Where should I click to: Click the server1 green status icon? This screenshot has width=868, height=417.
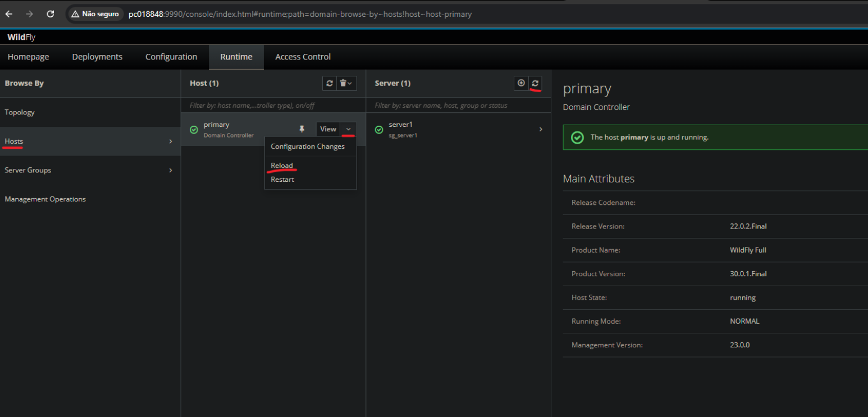[379, 130]
